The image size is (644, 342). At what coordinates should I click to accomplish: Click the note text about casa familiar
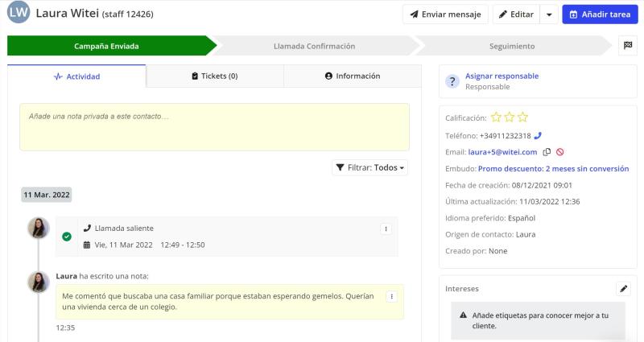(x=218, y=301)
